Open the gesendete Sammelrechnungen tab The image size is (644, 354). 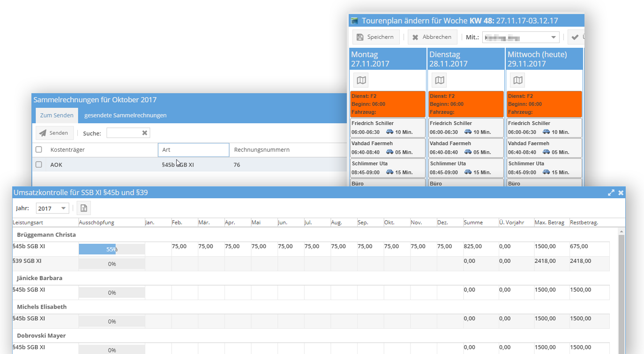[x=125, y=115]
